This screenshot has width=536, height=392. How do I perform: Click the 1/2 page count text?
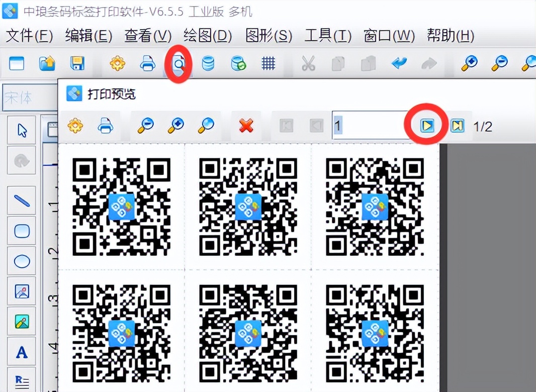tap(483, 127)
